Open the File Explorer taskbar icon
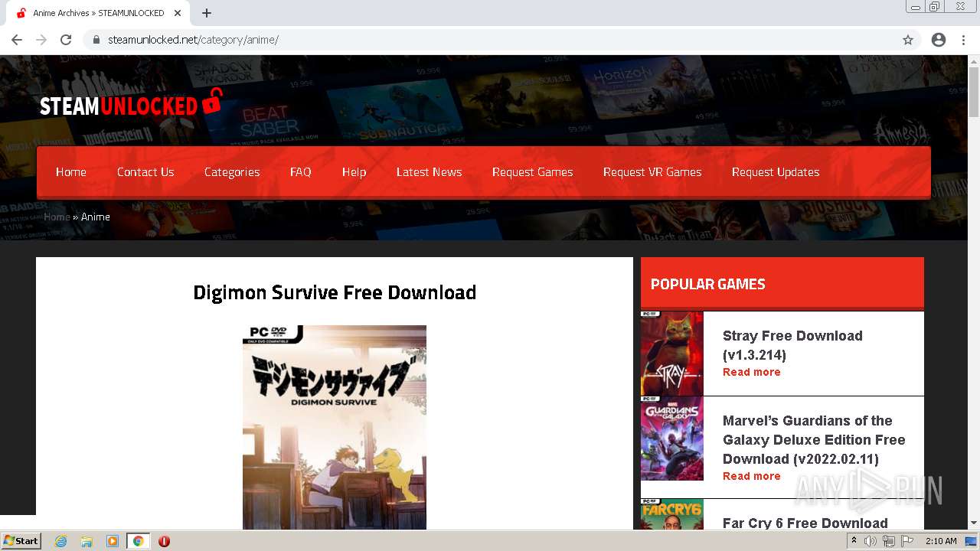The width and height of the screenshot is (980, 551). tap(87, 541)
